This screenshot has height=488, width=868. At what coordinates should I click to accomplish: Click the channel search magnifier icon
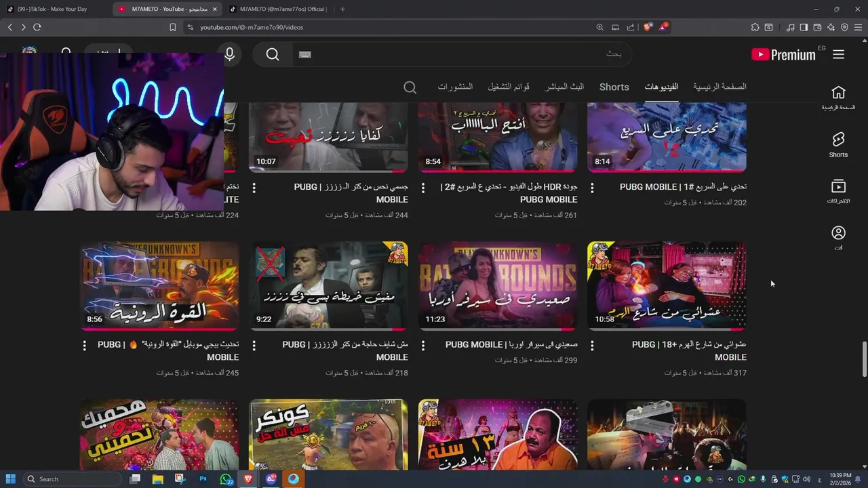pos(410,87)
